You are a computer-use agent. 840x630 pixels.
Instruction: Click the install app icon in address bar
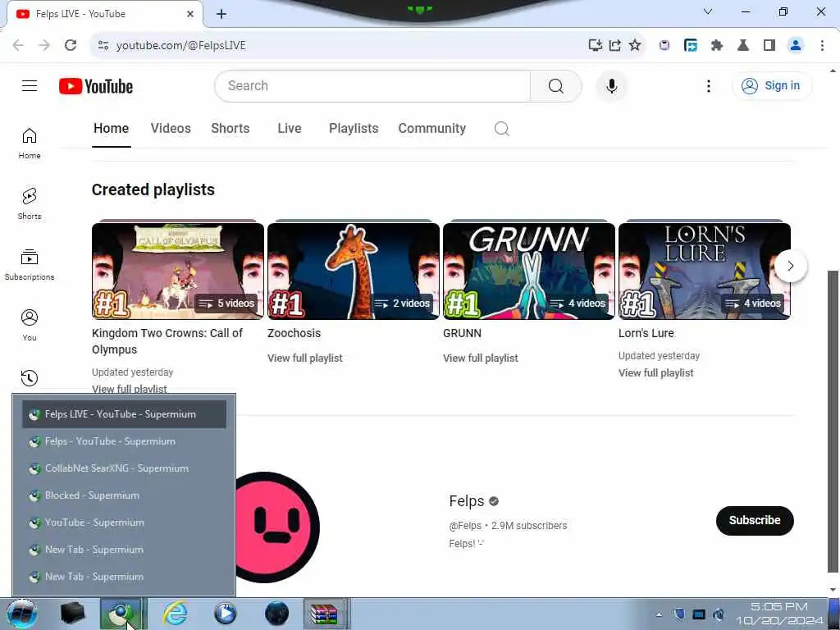(596, 45)
